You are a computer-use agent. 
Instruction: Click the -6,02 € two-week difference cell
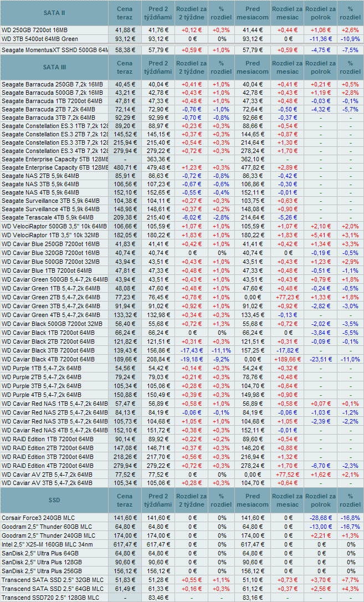pyautogui.click(x=191, y=217)
